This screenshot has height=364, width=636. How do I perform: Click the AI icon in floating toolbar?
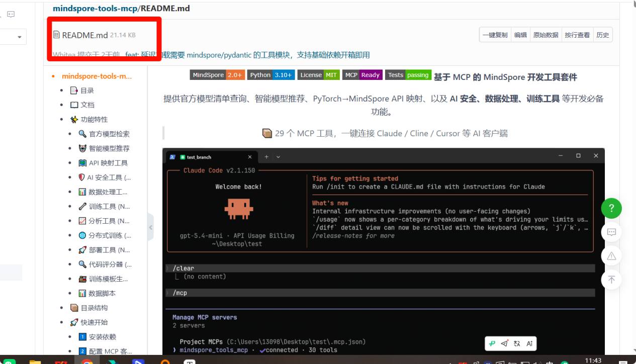[x=529, y=343]
